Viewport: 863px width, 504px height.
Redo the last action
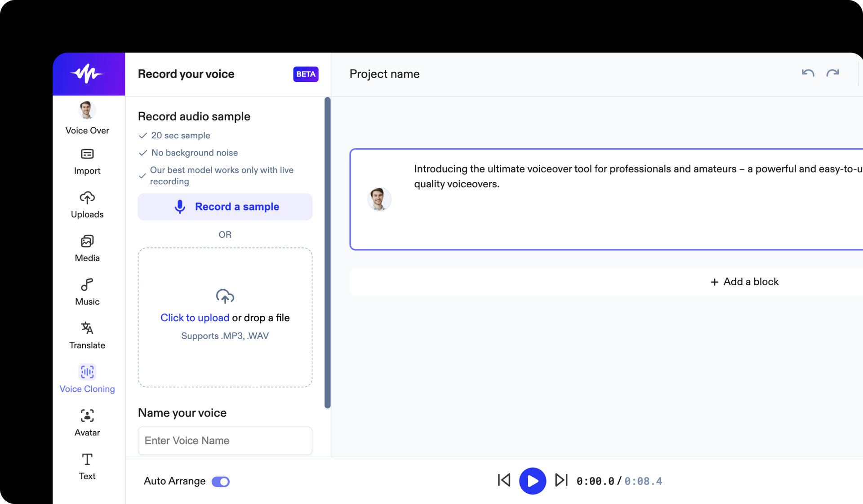(x=832, y=73)
